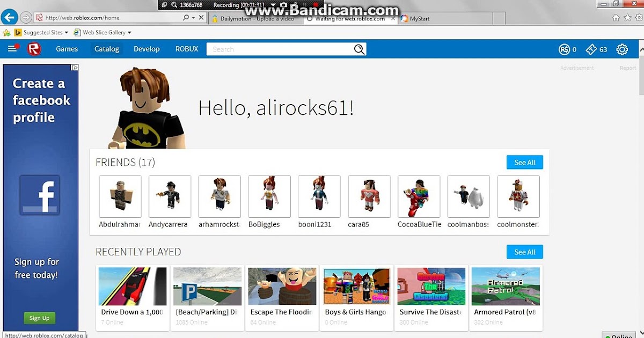
Task: Open friend CocoaBlueTie avatar thumbnail
Action: [x=419, y=196]
